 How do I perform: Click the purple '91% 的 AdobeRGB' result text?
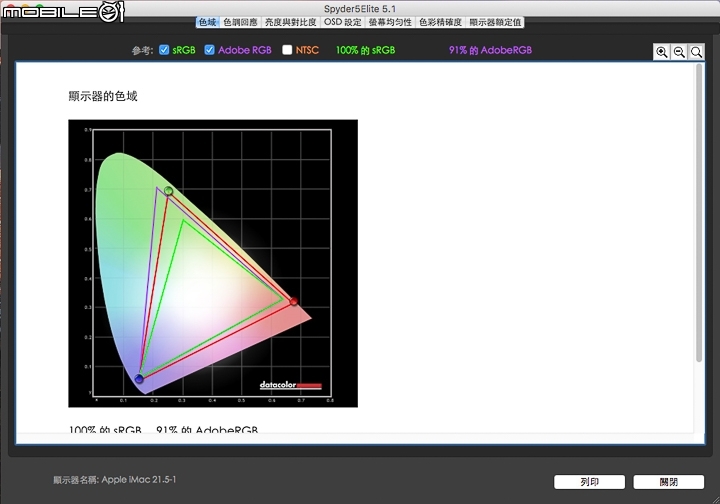click(x=490, y=50)
